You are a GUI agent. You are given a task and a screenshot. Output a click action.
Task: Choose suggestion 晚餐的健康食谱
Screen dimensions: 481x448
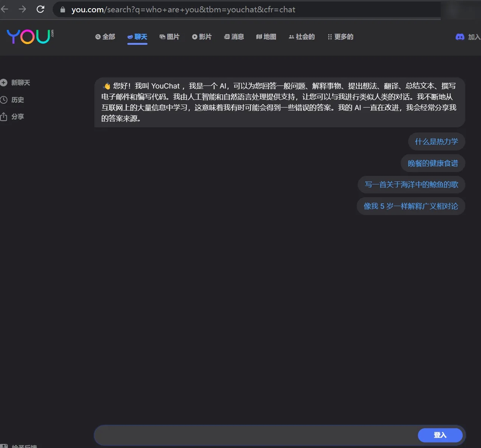click(x=433, y=163)
